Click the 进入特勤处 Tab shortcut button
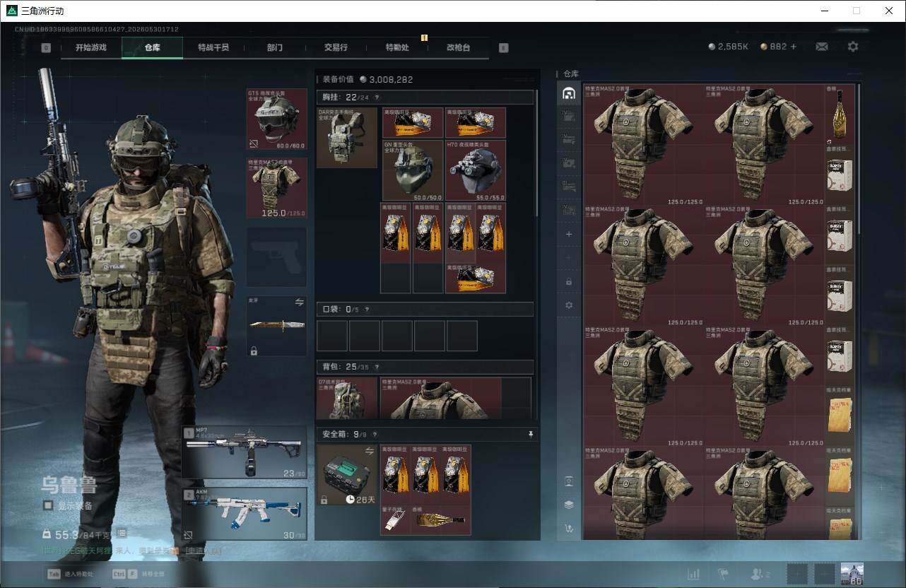 point(70,574)
